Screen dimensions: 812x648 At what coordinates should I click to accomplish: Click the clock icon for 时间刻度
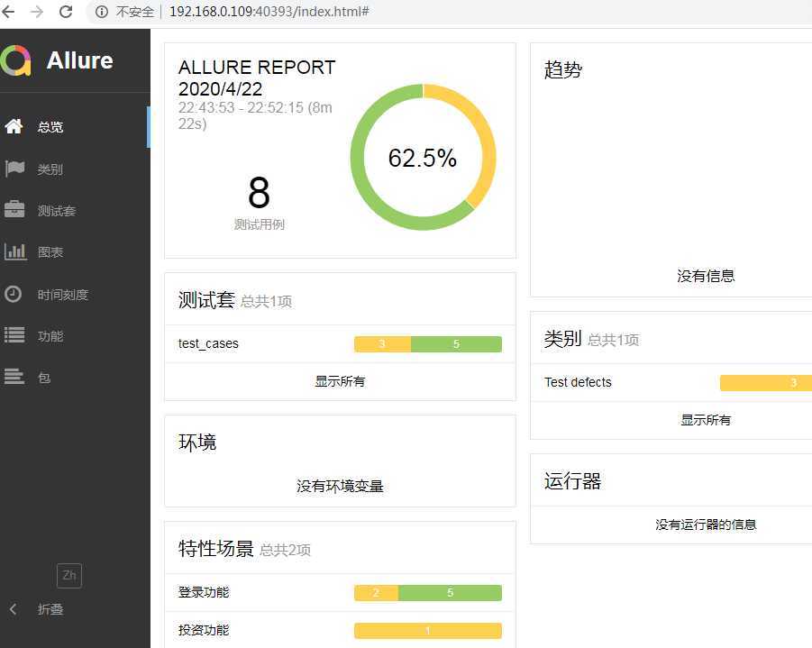pos(13,294)
